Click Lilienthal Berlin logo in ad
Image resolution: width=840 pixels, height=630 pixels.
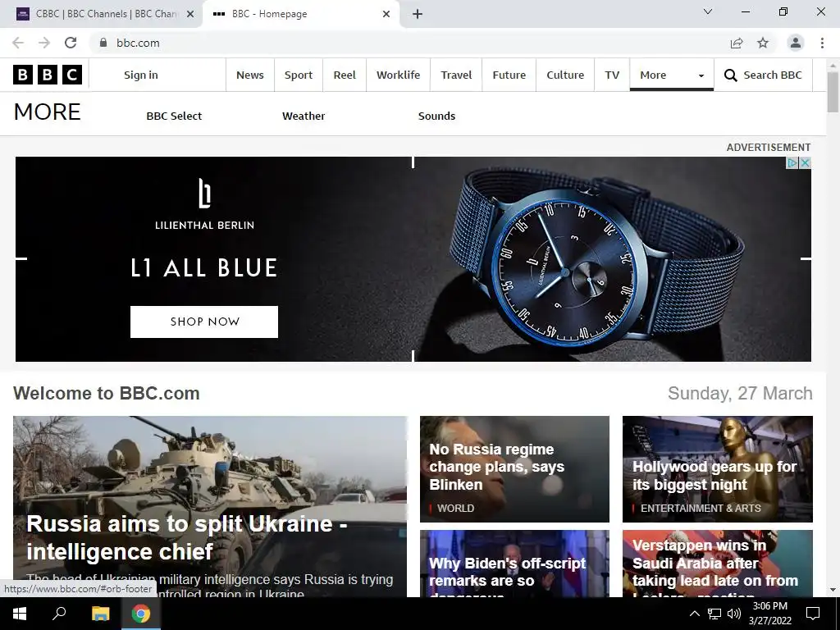tap(204, 204)
